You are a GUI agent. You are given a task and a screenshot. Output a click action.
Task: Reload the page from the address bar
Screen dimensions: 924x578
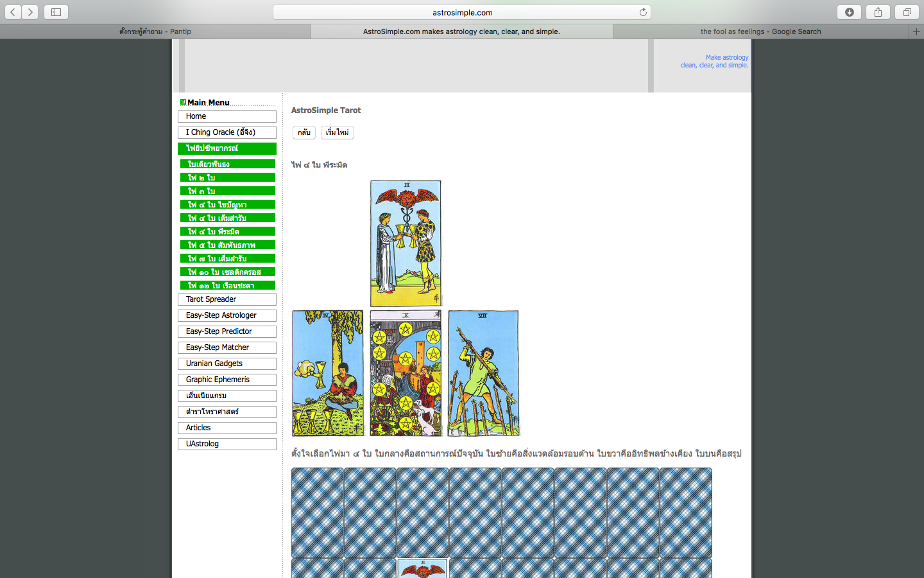643,12
